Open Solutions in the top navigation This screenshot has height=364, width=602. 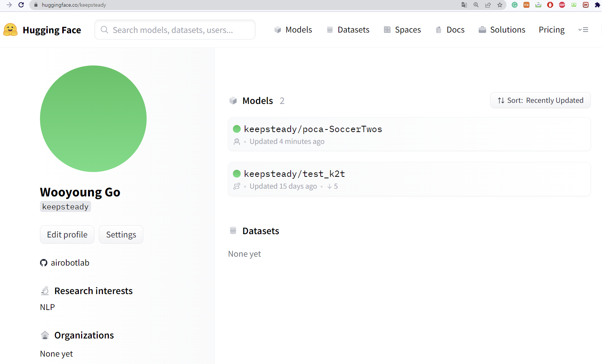[x=502, y=30]
